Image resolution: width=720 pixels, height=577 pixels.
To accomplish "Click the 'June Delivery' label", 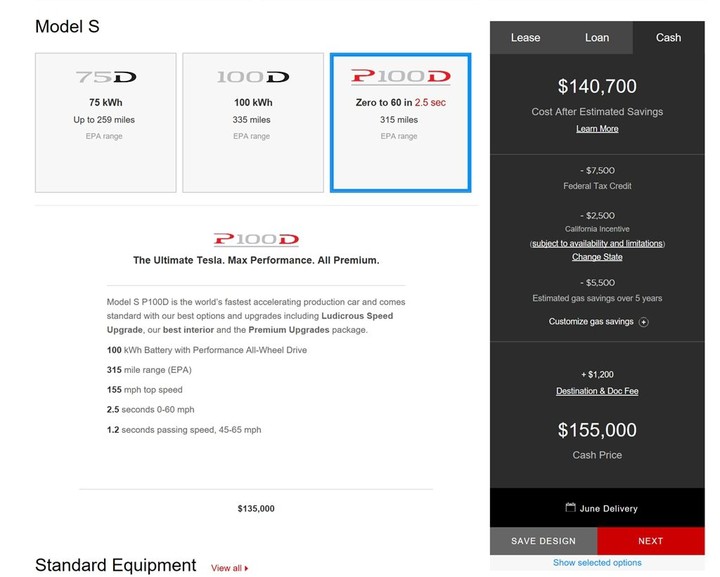I will 609,509.
